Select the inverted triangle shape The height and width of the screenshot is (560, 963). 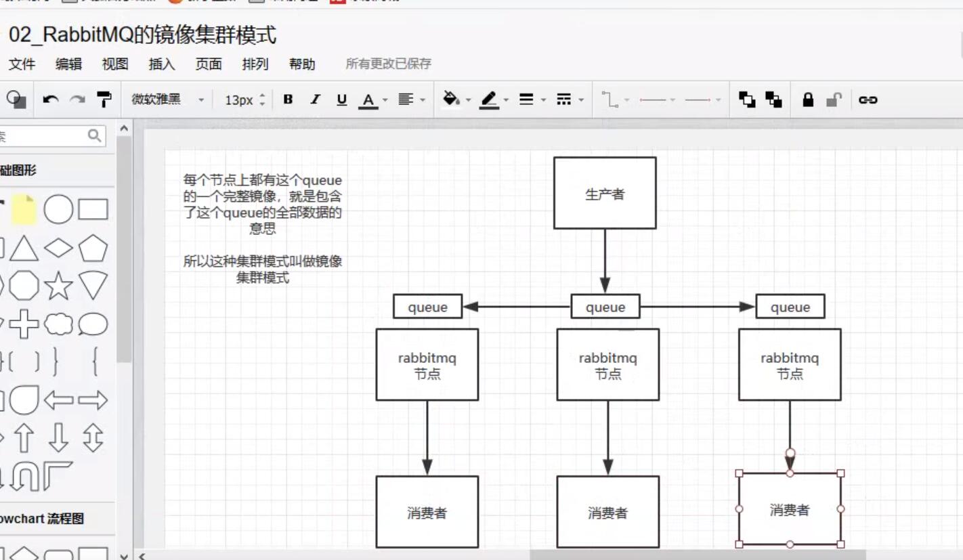click(x=93, y=286)
